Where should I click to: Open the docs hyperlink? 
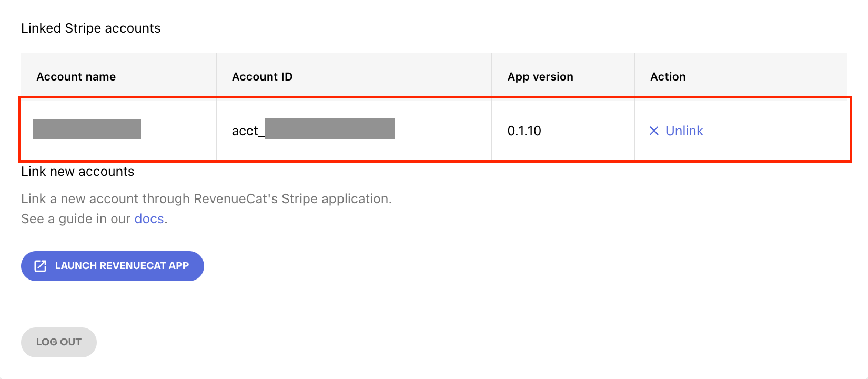[x=149, y=219]
